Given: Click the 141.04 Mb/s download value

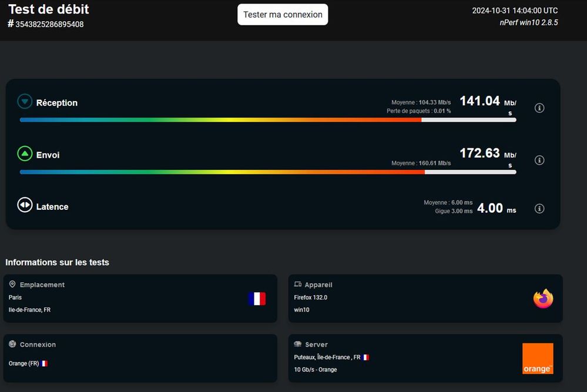Looking at the screenshot, I should (x=479, y=101).
